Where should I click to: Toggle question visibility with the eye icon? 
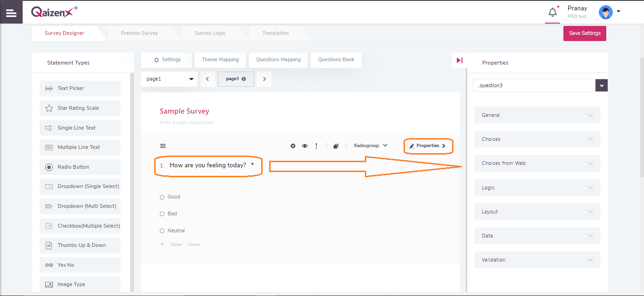[305, 146]
